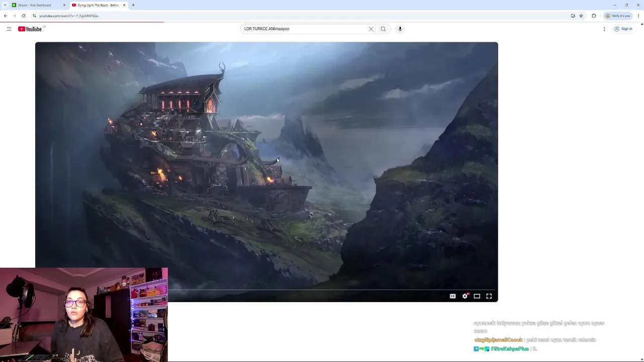Image resolution: width=644 pixels, height=362 pixels.
Task: Open the browser extensions puzzle icon
Action: [x=594, y=16]
